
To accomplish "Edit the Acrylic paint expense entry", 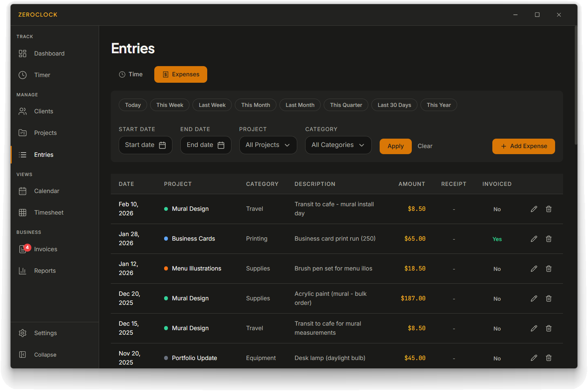I will click(534, 298).
